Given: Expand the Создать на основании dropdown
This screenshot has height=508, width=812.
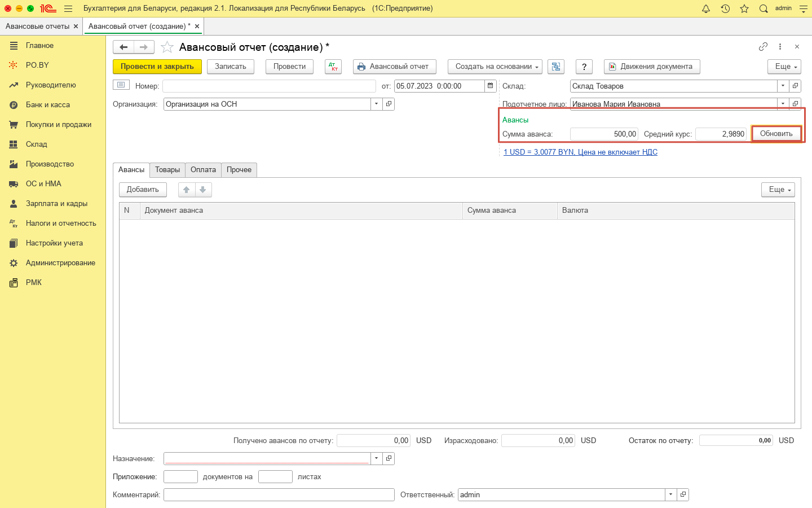Looking at the screenshot, I should pyautogui.click(x=495, y=67).
